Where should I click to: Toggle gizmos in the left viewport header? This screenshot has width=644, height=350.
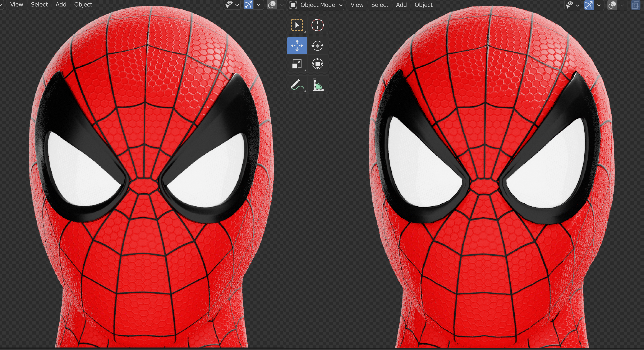pyautogui.click(x=248, y=5)
